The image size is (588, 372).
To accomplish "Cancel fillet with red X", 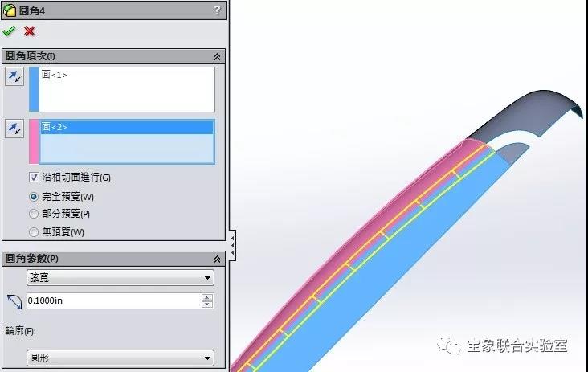I will pyautogui.click(x=29, y=31).
